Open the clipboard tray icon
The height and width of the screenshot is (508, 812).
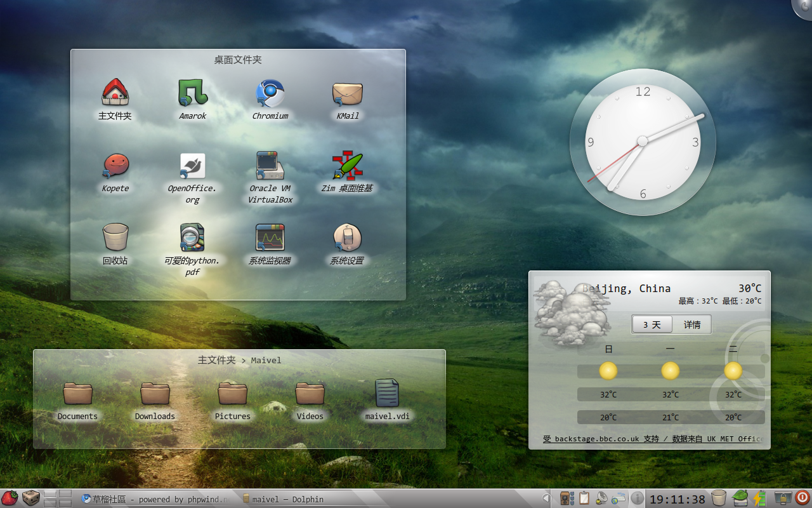584,499
